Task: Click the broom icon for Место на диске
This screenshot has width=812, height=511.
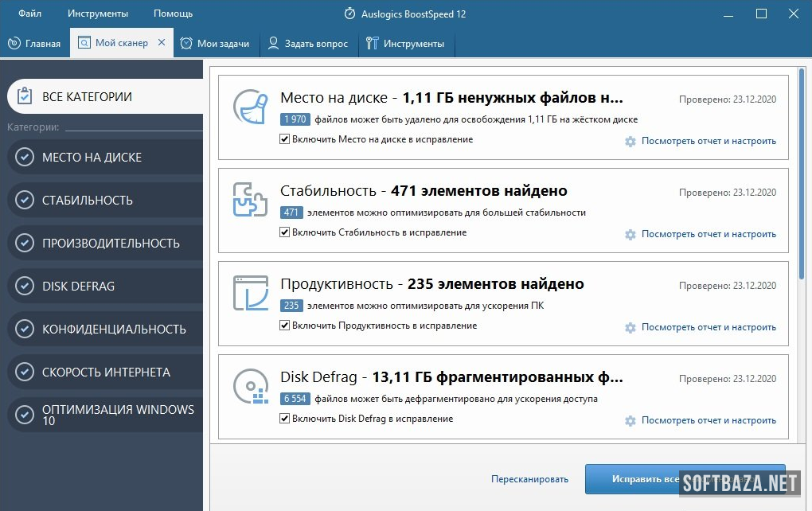Action: (x=250, y=107)
